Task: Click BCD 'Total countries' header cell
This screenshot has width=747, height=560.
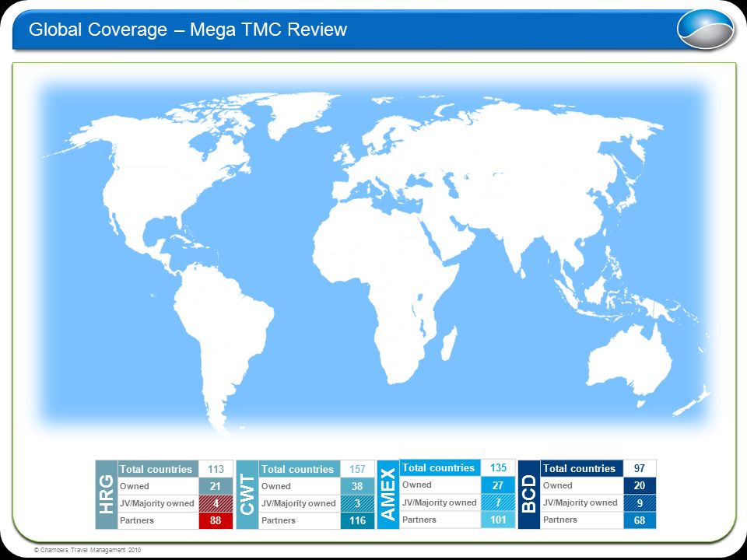Action: click(x=581, y=468)
